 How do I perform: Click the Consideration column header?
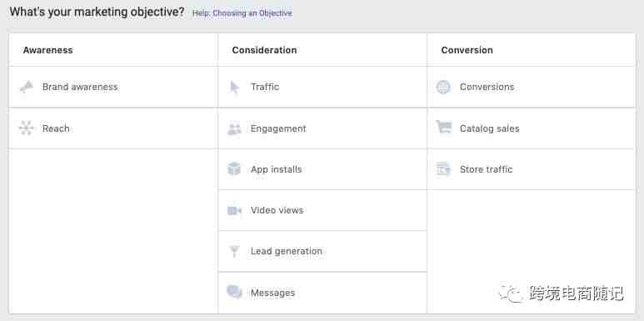264,50
